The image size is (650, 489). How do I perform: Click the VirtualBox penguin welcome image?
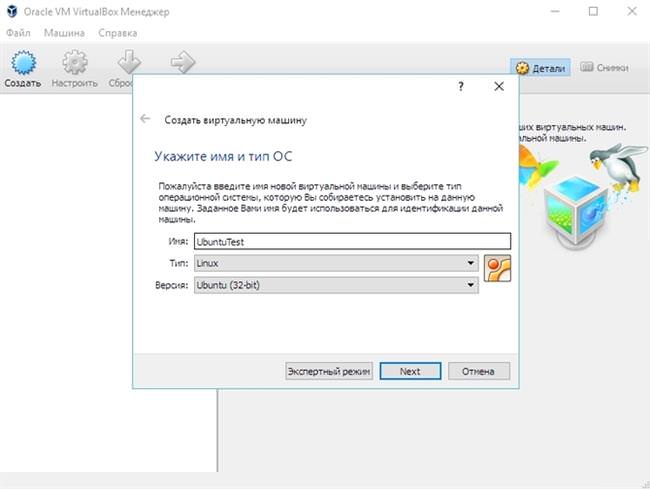click(x=583, y=195)
